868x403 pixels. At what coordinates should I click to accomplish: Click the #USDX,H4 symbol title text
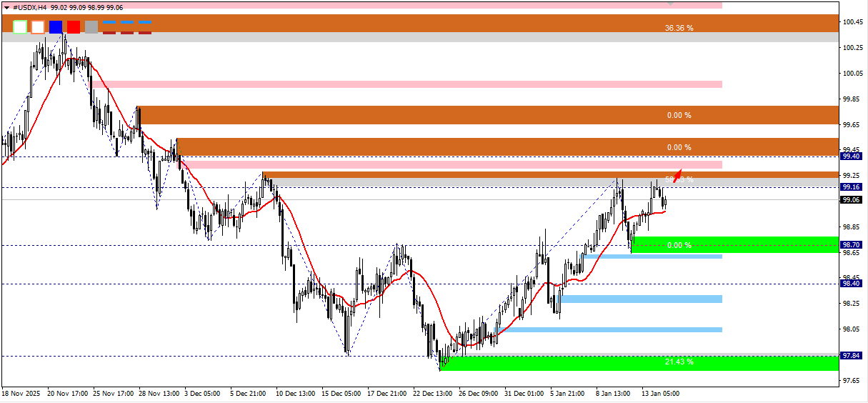[x=30, y=6]
